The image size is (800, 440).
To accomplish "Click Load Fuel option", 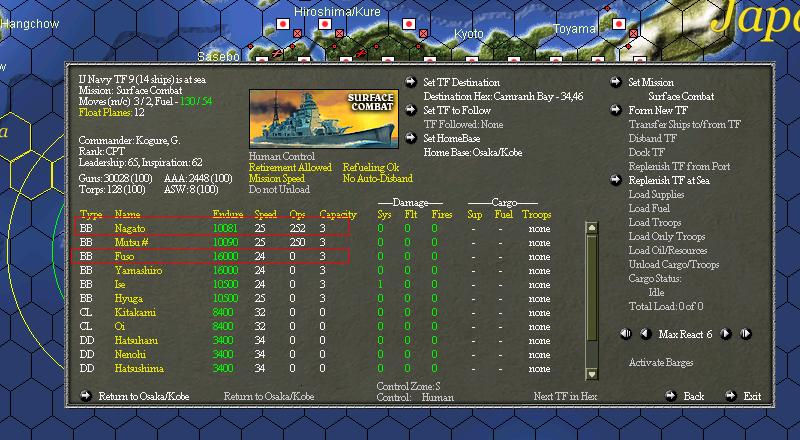I will 649,208.
